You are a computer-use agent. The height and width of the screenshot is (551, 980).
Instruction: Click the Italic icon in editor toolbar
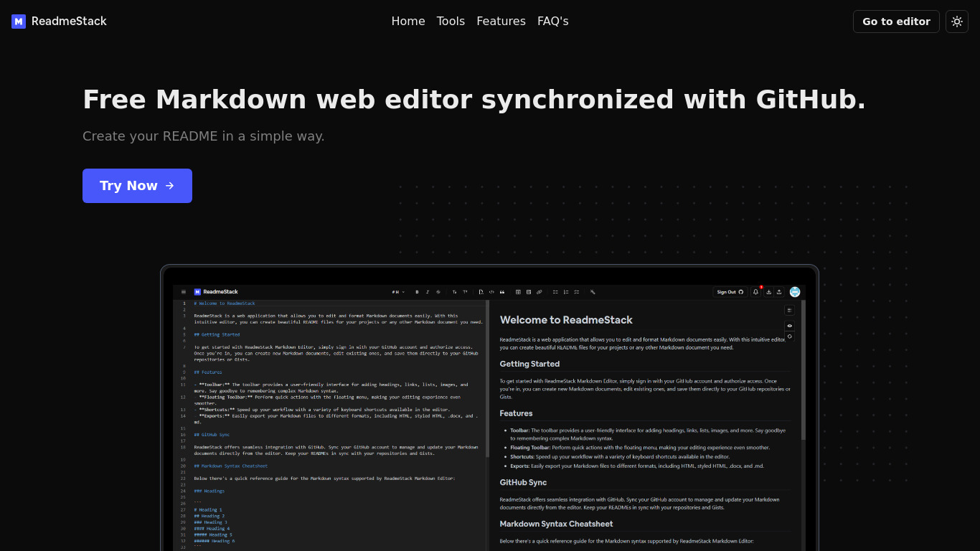tap(428, 292)
